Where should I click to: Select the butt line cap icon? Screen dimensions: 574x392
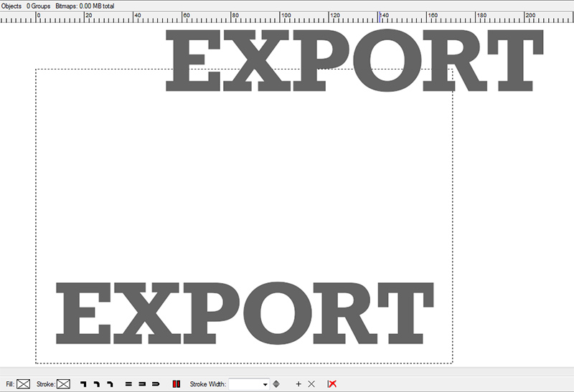click(128, 384)
